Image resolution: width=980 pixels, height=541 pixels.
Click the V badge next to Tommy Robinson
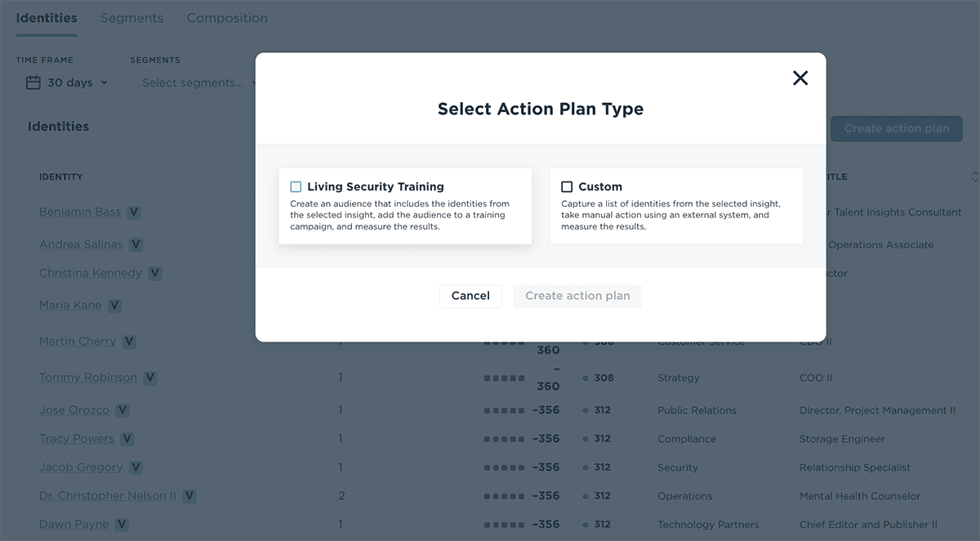(x=150, y=378)
